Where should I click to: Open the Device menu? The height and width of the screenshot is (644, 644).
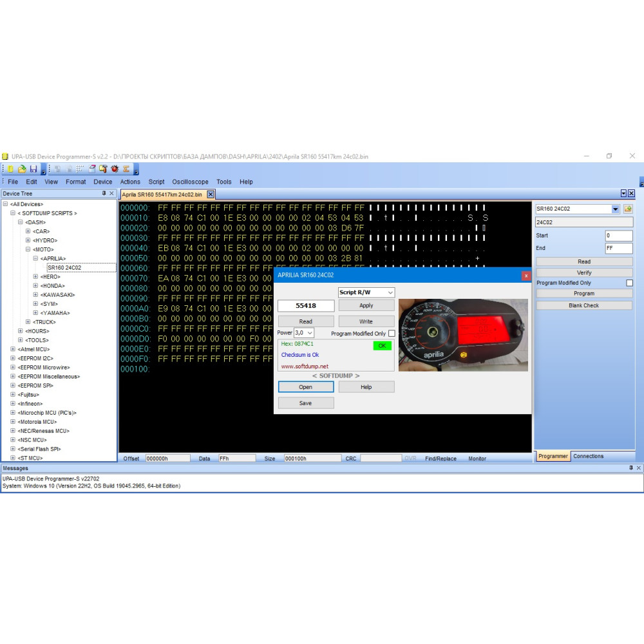click(x=102, y=182)
